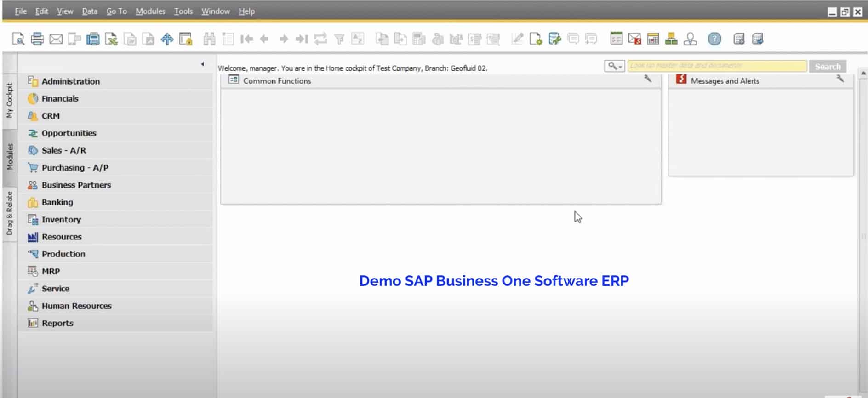Open the Human Resources module
Viewport: 868px width, 398px height.
[115, 306]
